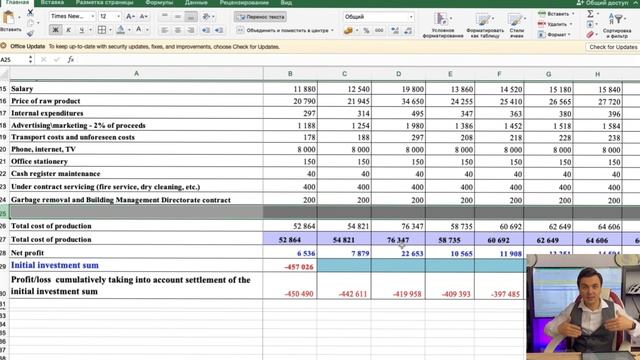Decrease font size with the smaller A icon
This screenshot has width=640, height=360.
(143, 16)
